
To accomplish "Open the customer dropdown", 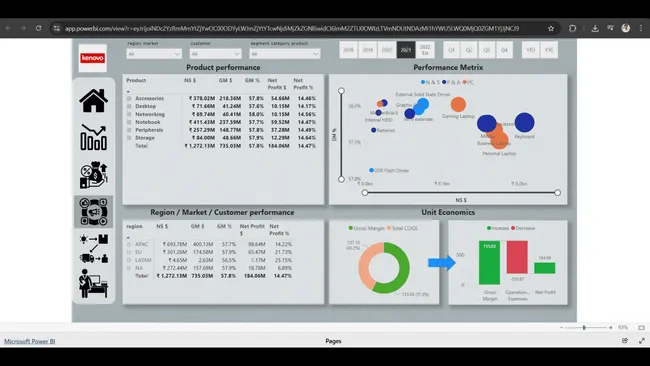I will pos(216,54).
